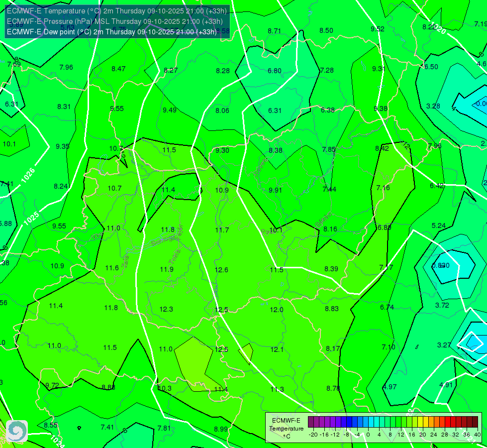Click the 9.52 temperature value
The width and height of the screenshot is (487, 448).
pos(378,29)
